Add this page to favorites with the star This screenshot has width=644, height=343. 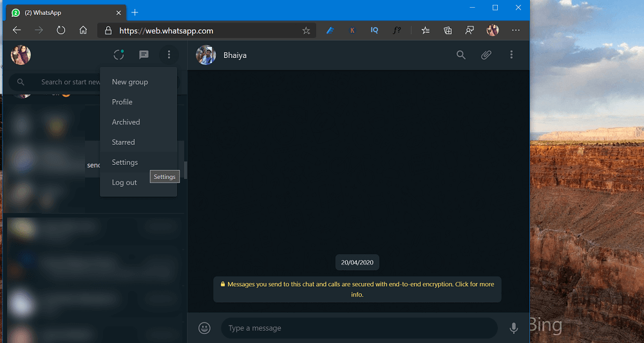[306, 30]
